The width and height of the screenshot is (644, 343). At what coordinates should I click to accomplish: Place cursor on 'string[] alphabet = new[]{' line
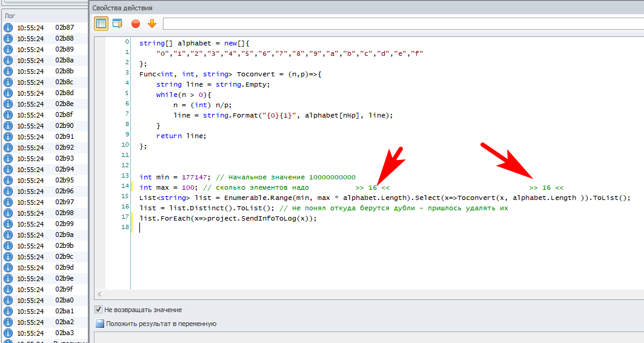click(194, 43)
